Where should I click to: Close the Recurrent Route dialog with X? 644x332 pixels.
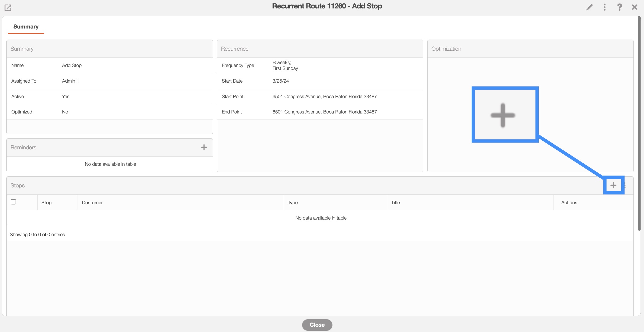(634, 7)
